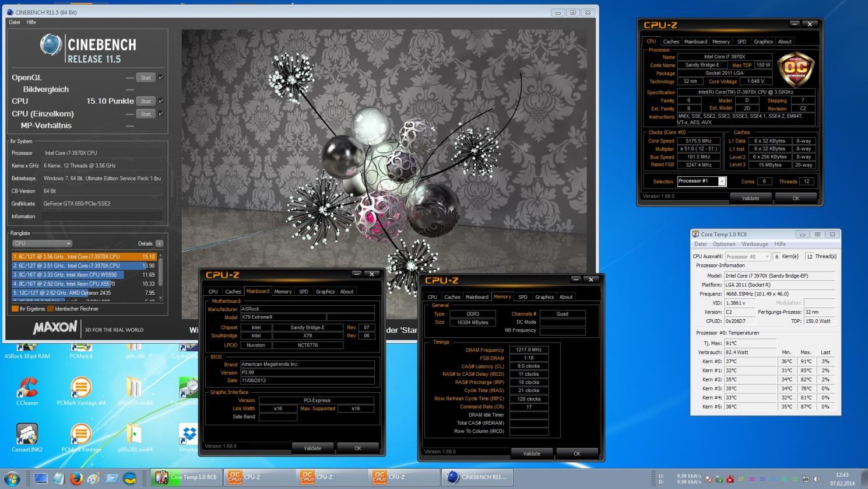Select ranking row 'AMD Opteron 2435'

[x=83, y=293]
